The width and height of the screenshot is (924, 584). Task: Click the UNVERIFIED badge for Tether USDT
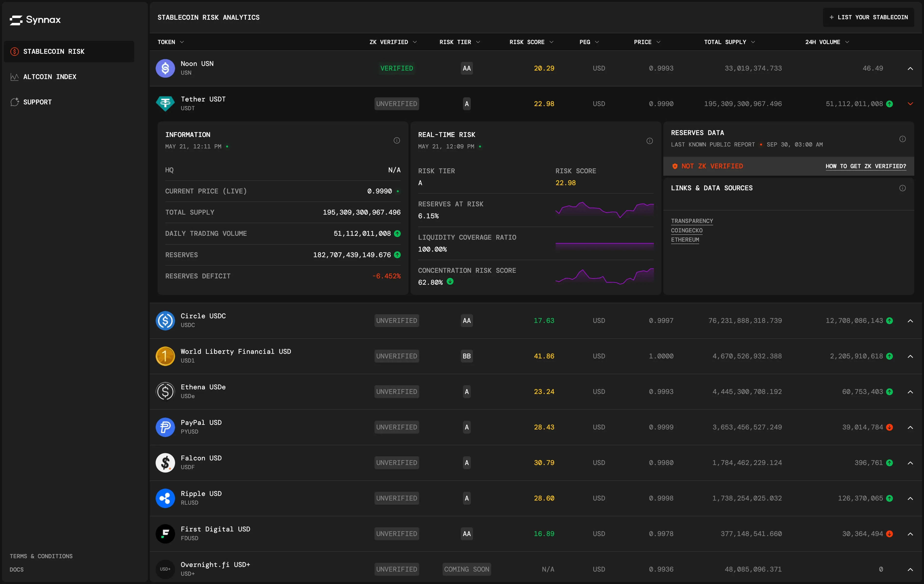(397, 104)
